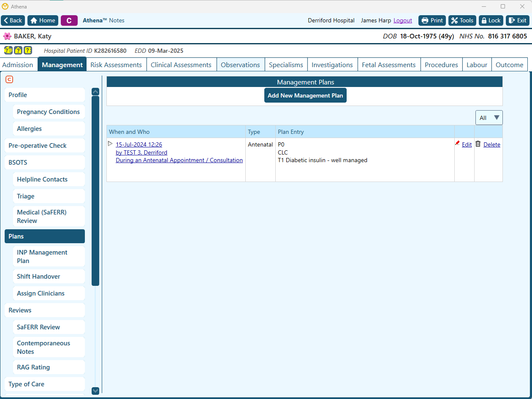The image size is (532, 399).
Task: Open Pregnancy Conditions in the sidebar
Action: coord(49,112)
